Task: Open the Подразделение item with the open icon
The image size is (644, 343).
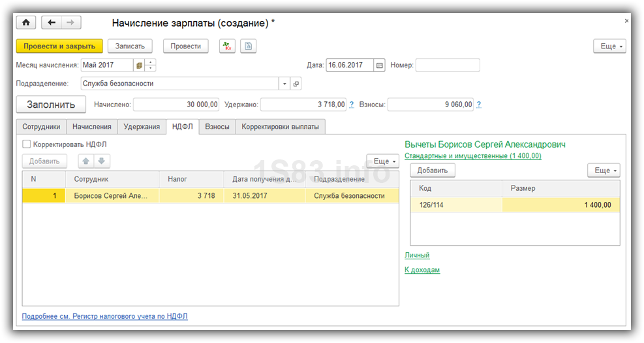Action: [296, 84]
